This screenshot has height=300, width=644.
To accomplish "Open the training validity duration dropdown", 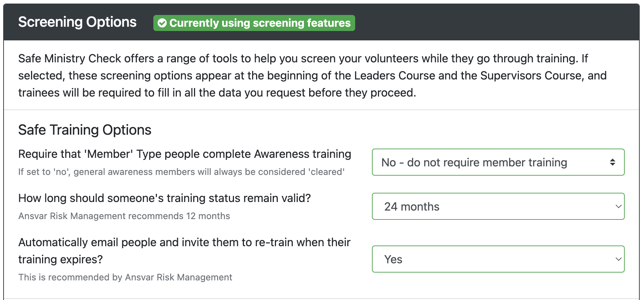I will (x=498, y=206).
